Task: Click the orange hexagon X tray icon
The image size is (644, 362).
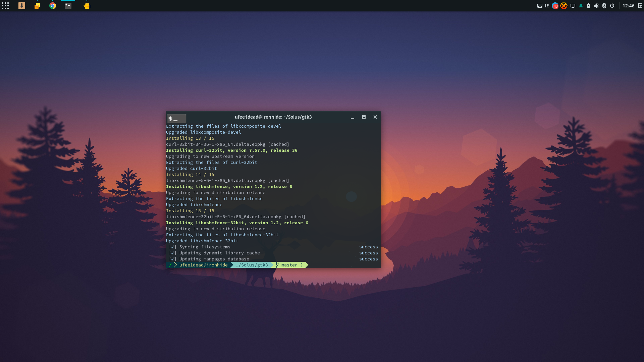Action: 564,6
